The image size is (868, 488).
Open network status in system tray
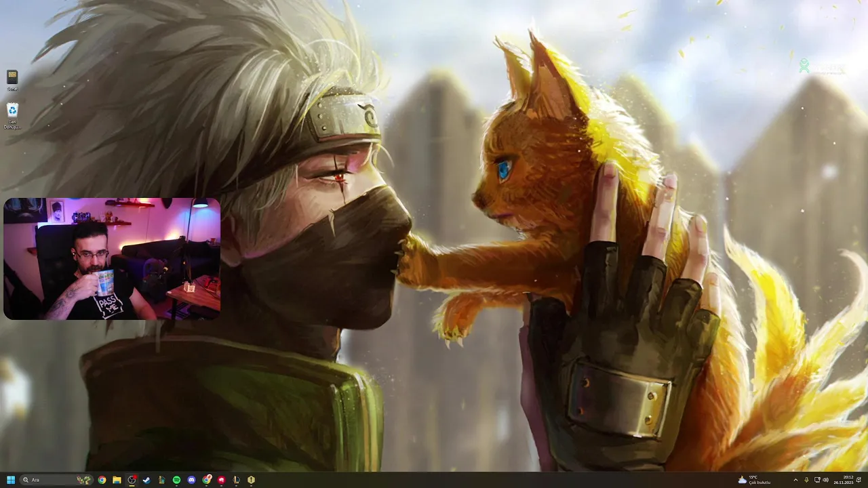pyautogui.click(x=817, y=480)
